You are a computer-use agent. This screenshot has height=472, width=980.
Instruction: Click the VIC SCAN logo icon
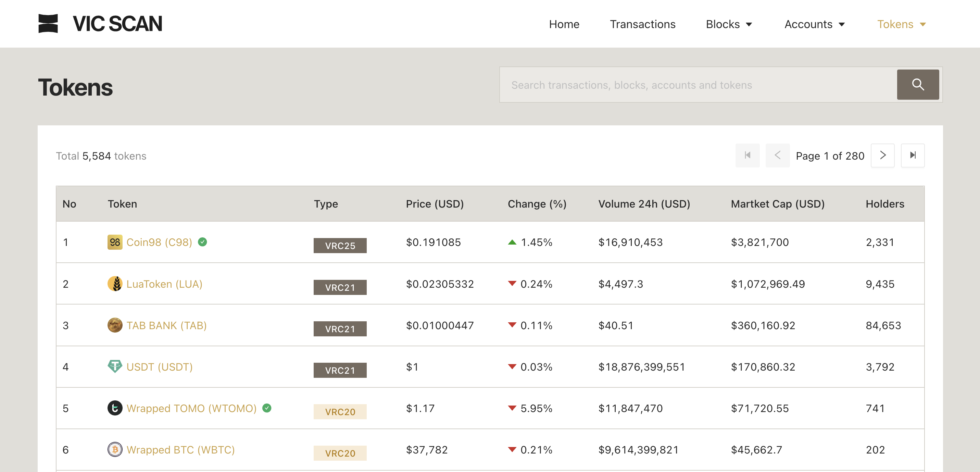click(48, 24)
